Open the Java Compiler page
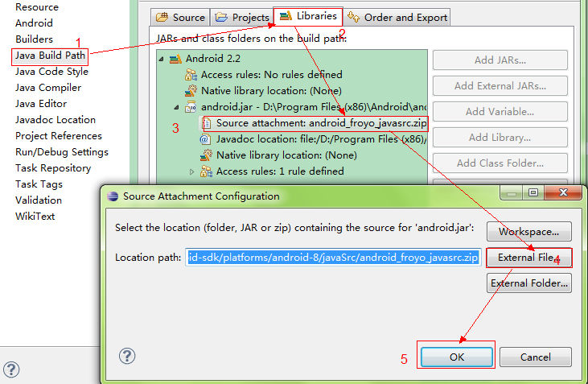 click(x=48, y=88)
